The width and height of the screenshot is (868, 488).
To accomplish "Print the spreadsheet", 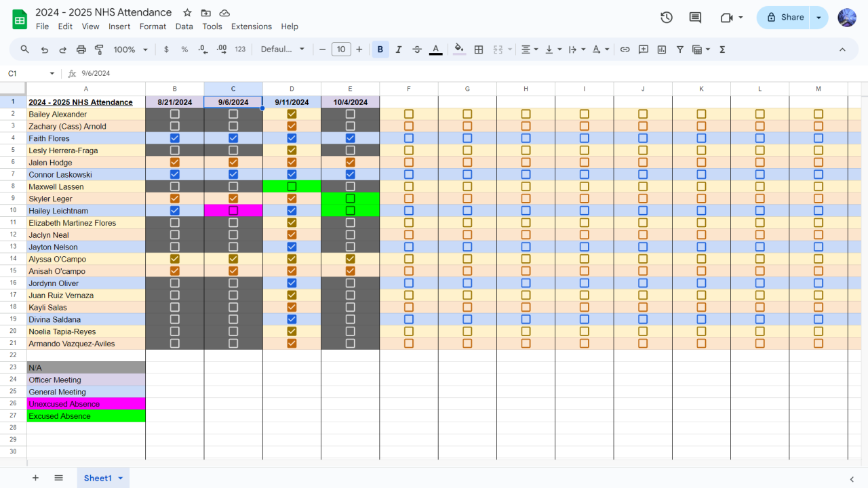I will click(x=81, y=49).
